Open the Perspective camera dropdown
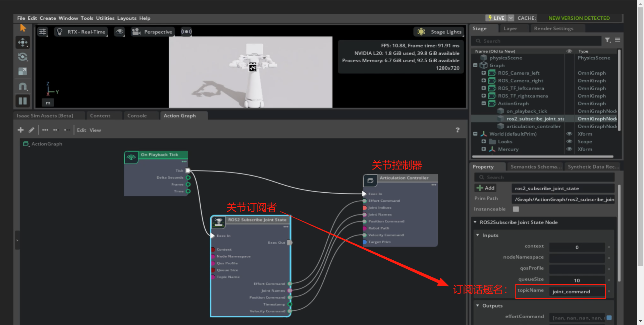This screenshot has height=325, width=644. 153,32
